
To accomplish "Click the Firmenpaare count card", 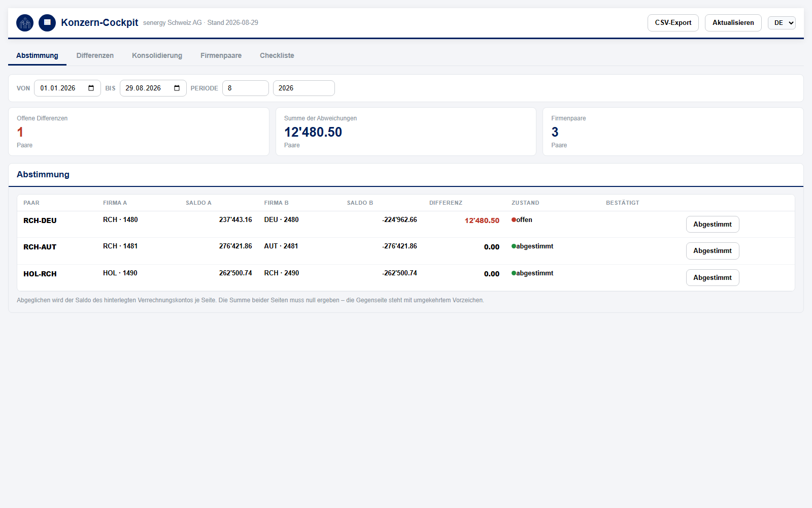I will pos(673,132).
